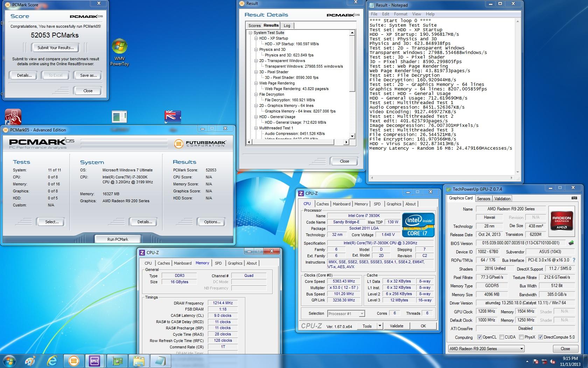Click the Futuremark Corporation logo
The height and width of the screenshot is (368, 588).
click(200, 143)
